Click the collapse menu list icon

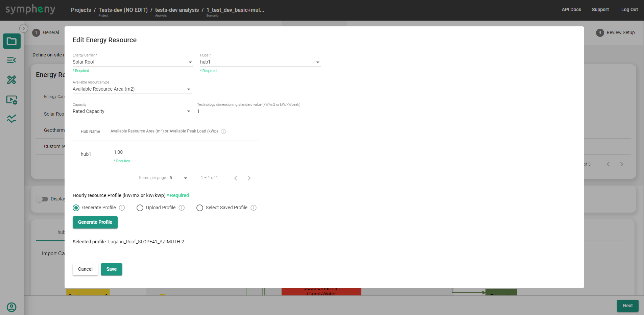coord(12,60)
